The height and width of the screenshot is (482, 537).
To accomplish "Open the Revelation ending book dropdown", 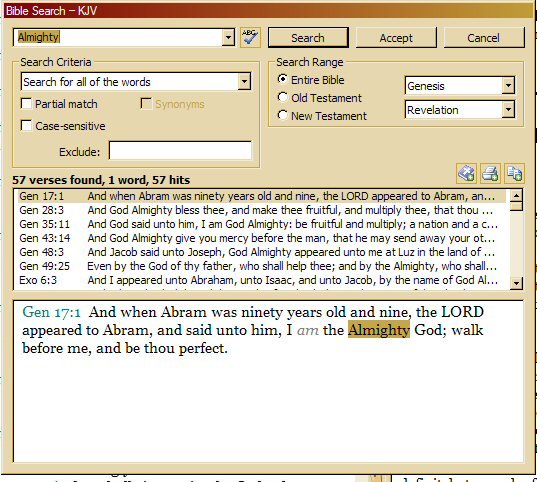I will tap(508, 110).
